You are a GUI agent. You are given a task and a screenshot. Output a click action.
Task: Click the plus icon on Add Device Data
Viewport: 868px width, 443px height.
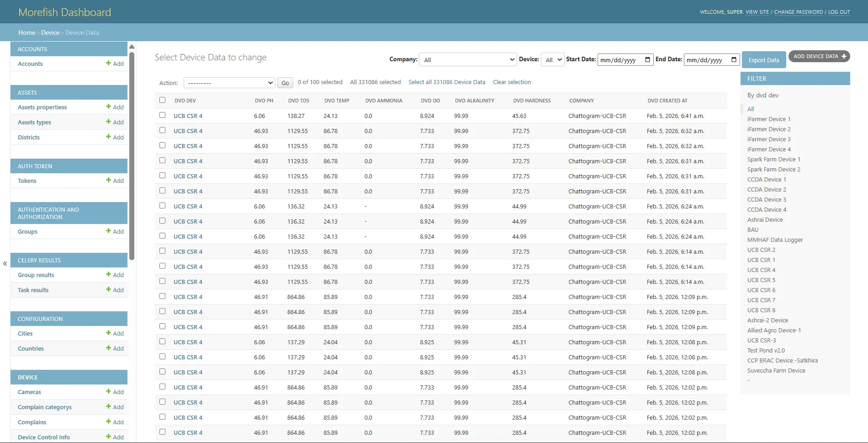tap(844, 56)
